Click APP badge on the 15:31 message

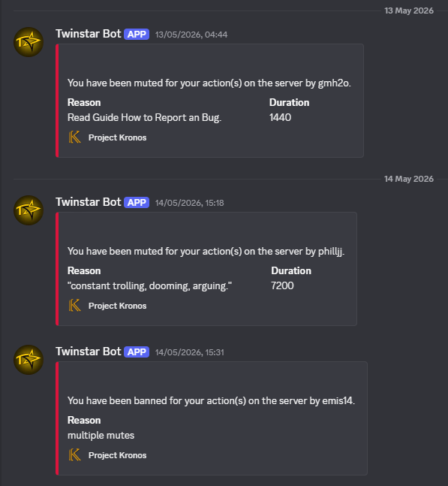point(137,352)
